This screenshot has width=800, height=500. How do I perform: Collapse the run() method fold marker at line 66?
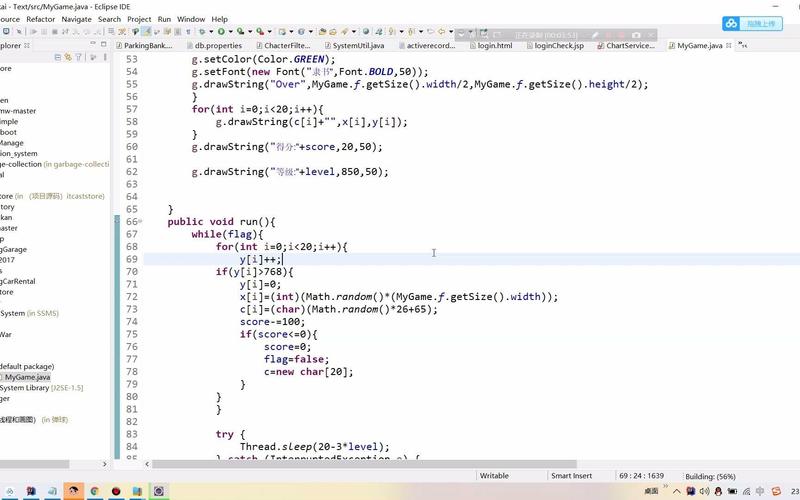pyautogui.click(x=140, y=221)
